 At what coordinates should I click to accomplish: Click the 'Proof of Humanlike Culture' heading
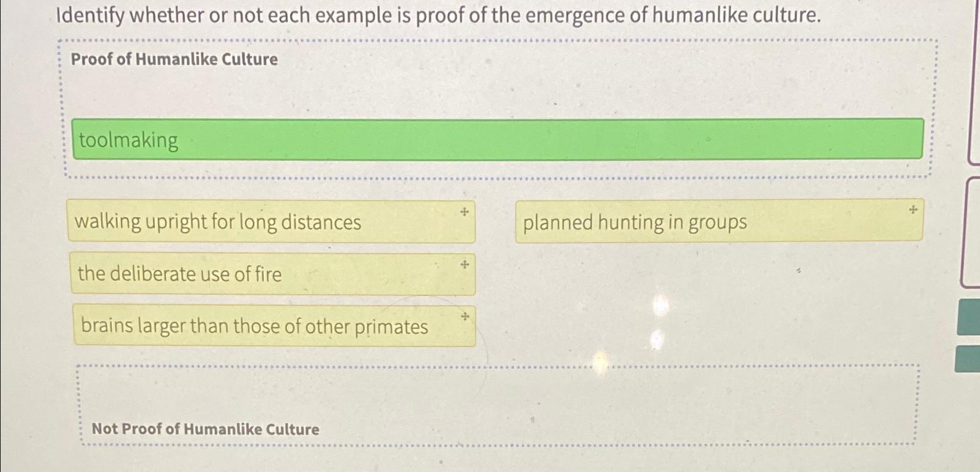175,58
